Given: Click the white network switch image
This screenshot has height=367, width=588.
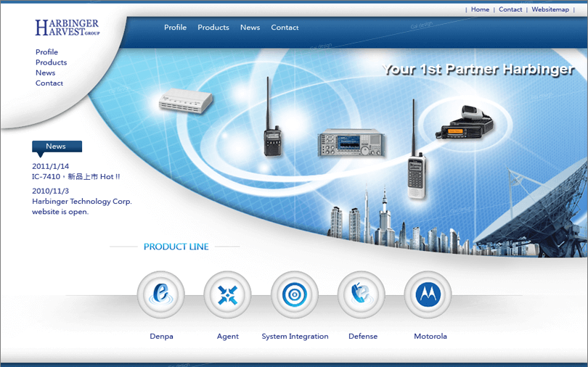Looking at the screenshot, I should click(x=186, y=100).
